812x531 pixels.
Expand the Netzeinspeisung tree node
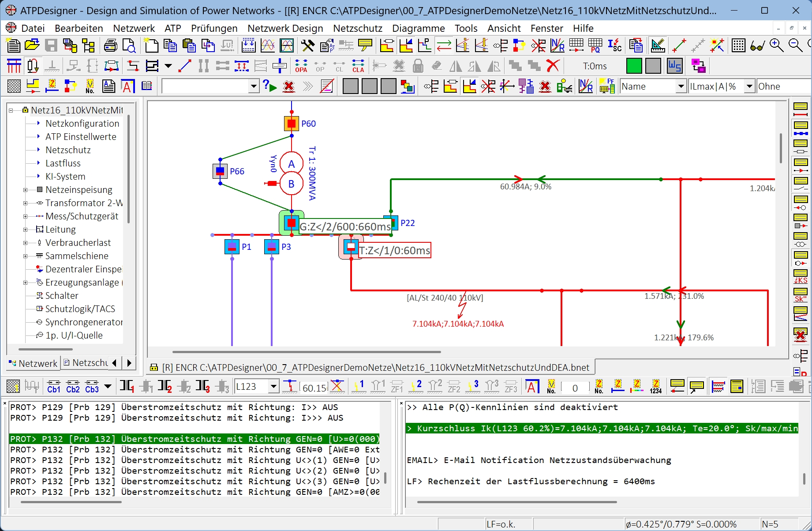click(x=26, y=190)
